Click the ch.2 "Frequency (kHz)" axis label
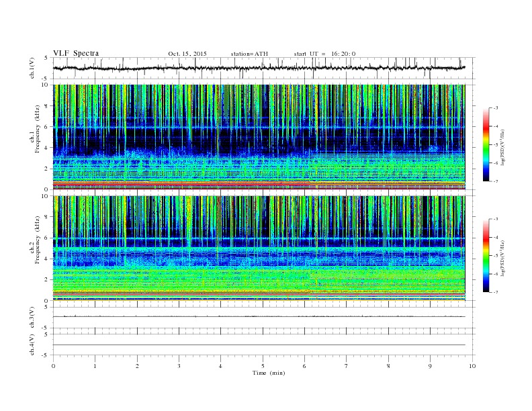 37,240
